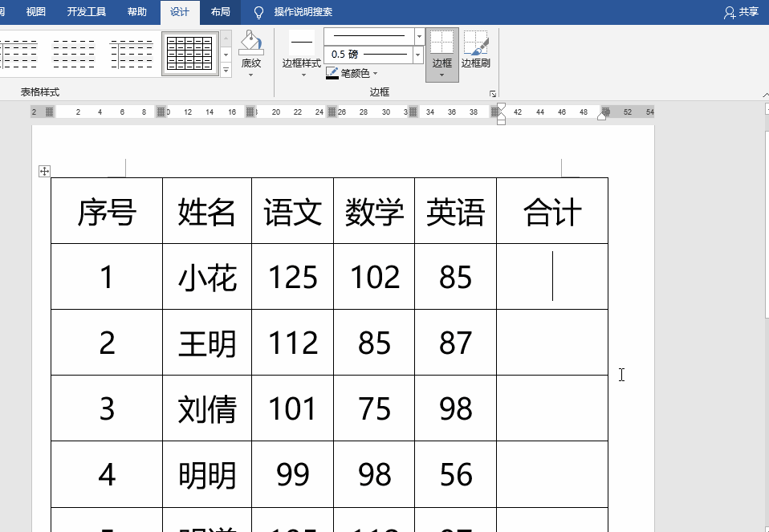Image resolution: width=769 pixels, height=532 pixels.
Task: Click the empty 合计 cell for 刘倩
Action: [552, 408]
